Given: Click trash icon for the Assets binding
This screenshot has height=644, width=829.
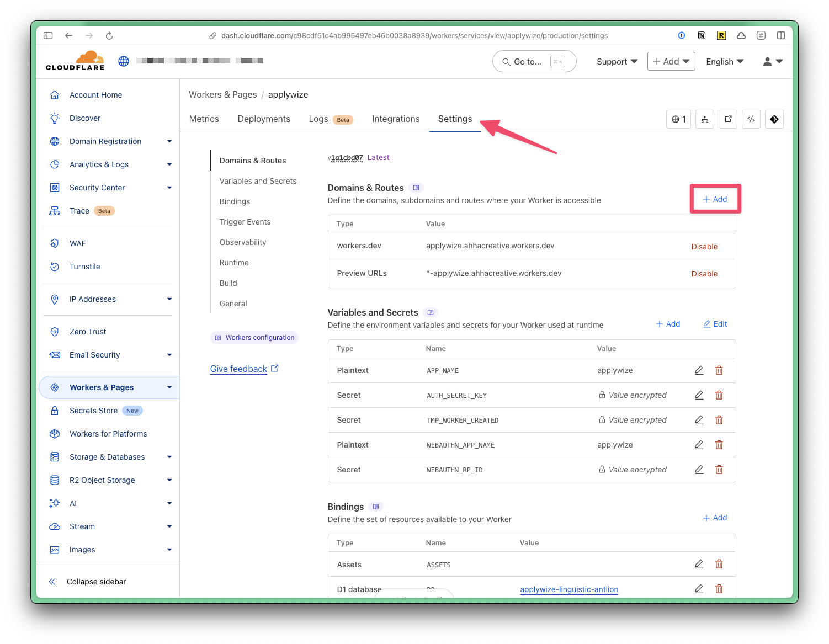Looking at the screenshot, I should point(719,564).
